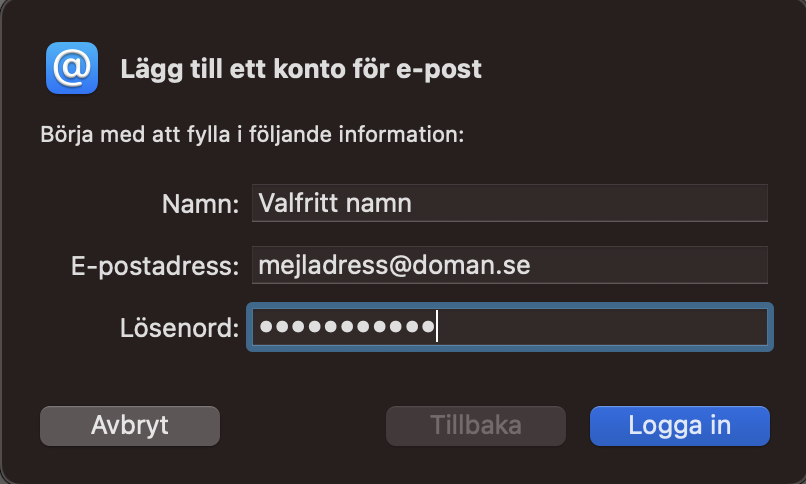The image size is (806, 484).
Task: Click empty space after the email address
Action: [648, 265]
